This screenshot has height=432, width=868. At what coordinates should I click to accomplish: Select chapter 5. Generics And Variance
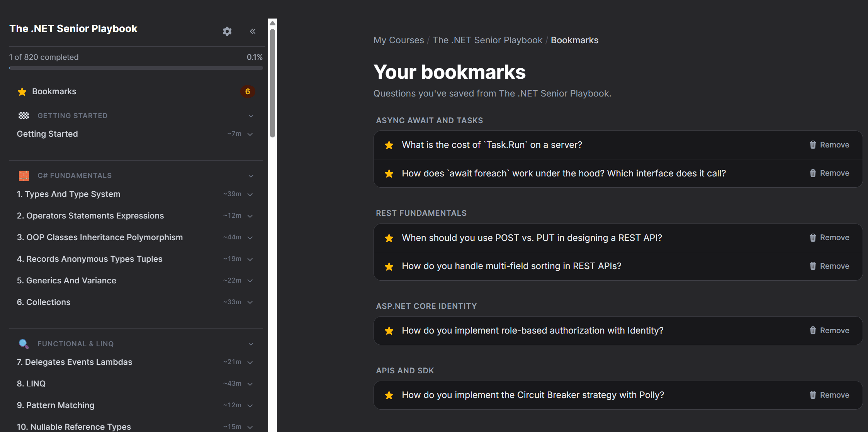coord(66,281)
